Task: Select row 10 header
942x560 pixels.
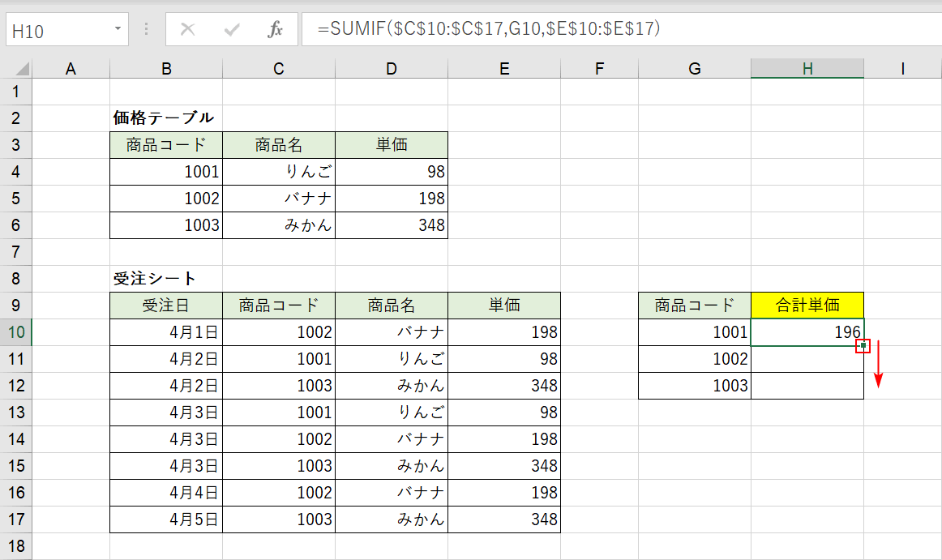Action: tap(15, 332)
